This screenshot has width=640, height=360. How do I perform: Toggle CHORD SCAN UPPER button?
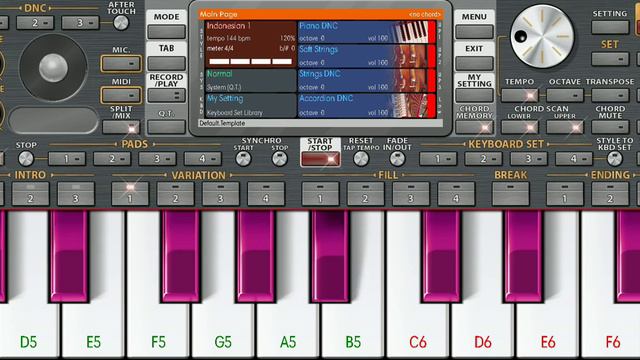(565, 127)
